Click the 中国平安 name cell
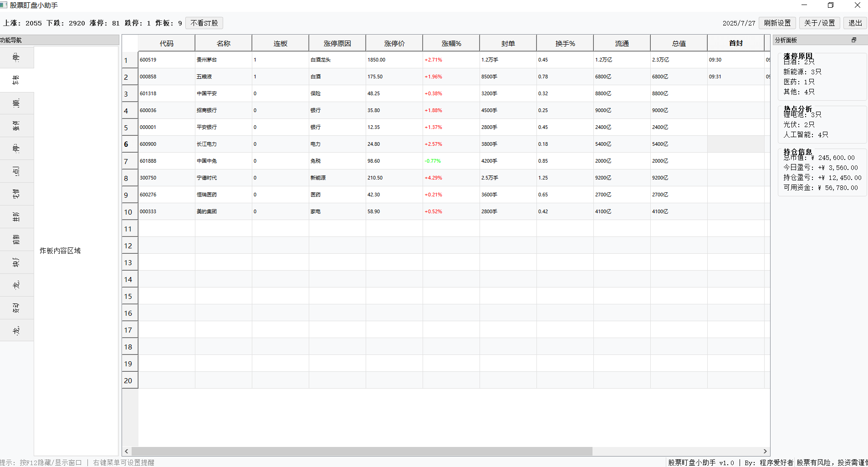Screen dimensions: 868x467 point(224,93)
